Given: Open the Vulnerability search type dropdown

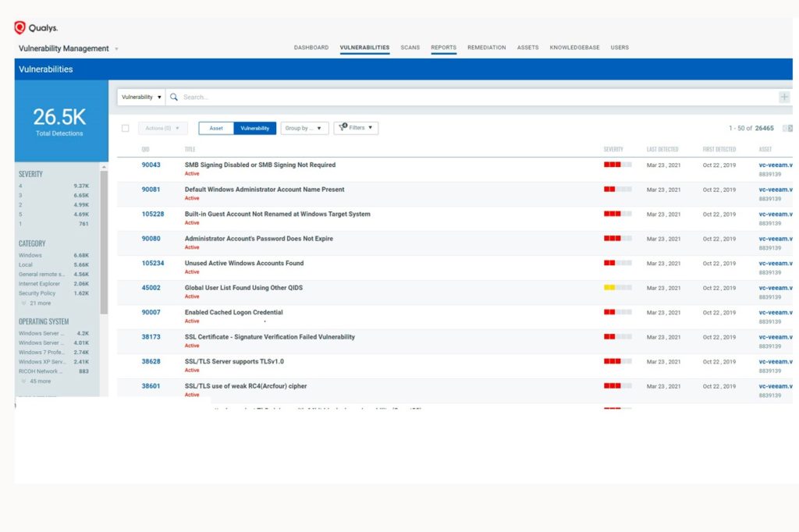Looking at the screenshot, I should click(141, 97).
